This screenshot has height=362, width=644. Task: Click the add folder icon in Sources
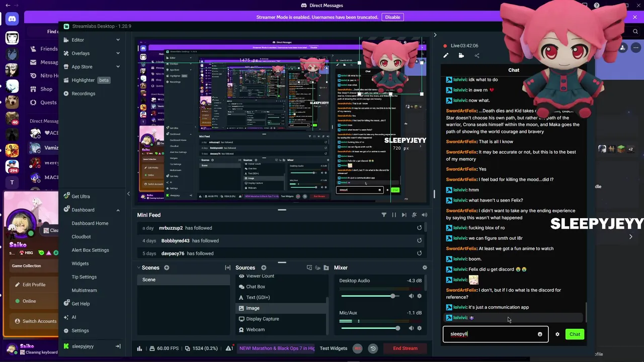tap(326, 267)
